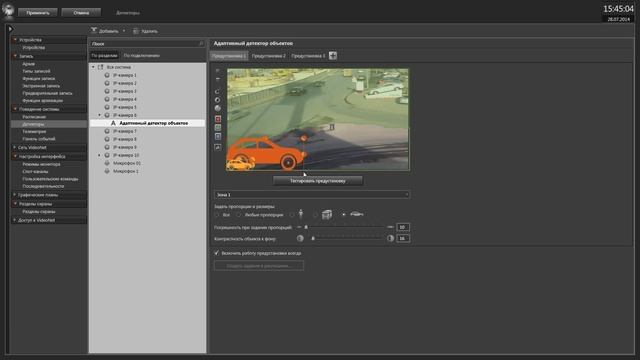
Task: Click the minus icon left of the Погрешность slider
Action: (299, 227)
